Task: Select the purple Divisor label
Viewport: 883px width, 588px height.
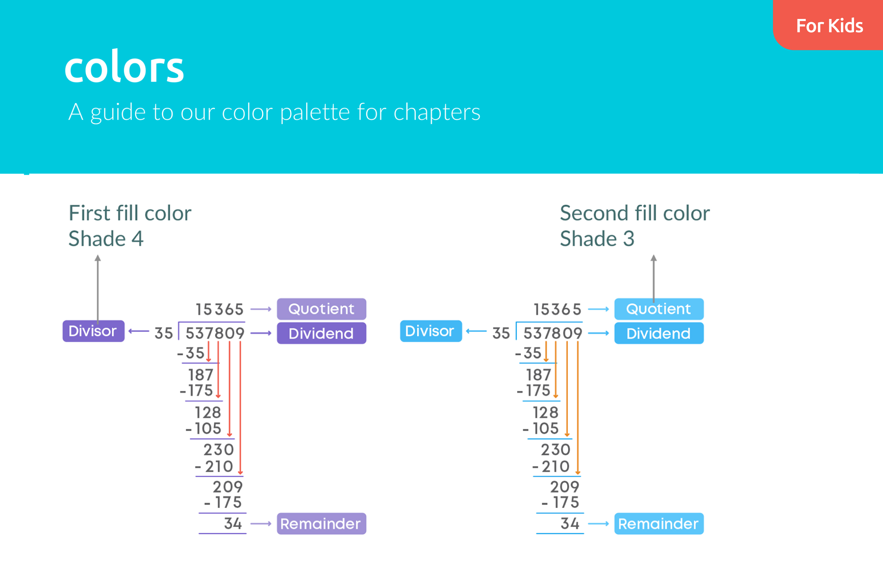Action: (93, 331)
